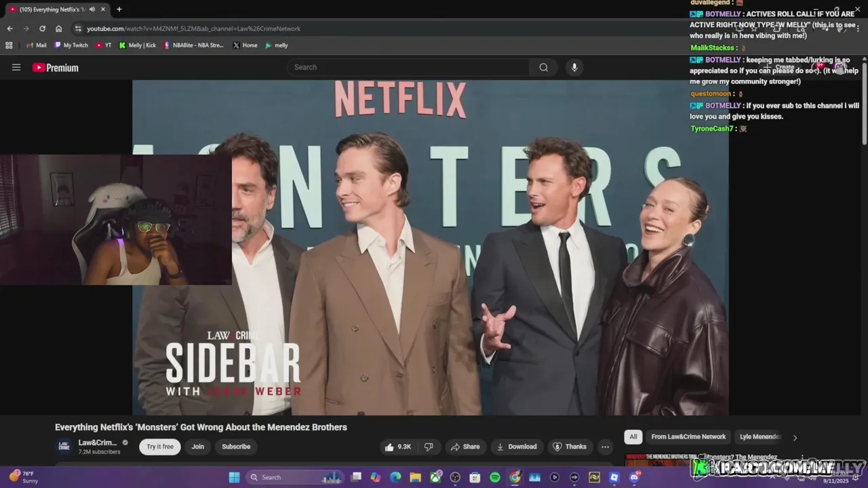Subscribe to Law&Crime channel

click(236, 447)
